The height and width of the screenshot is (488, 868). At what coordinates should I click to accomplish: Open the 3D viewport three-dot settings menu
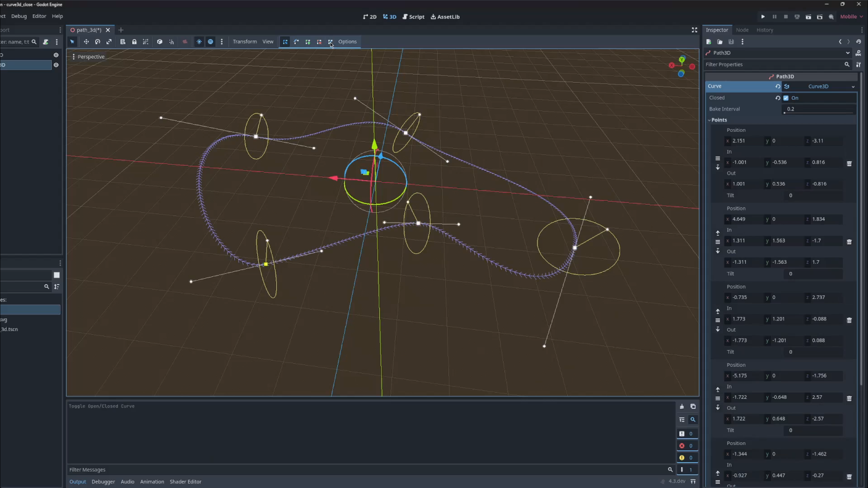coord(222,42)
